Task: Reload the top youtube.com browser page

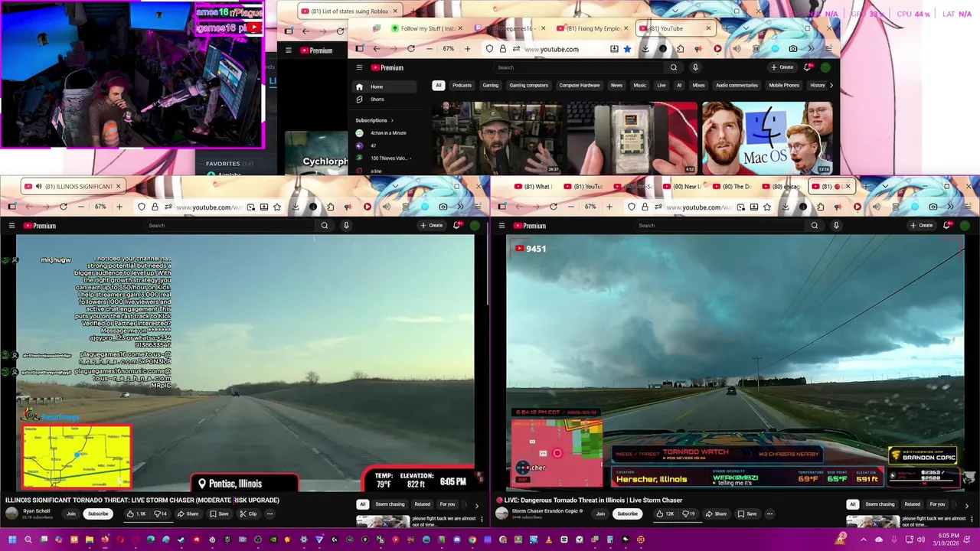Action: tap(411, 49)
